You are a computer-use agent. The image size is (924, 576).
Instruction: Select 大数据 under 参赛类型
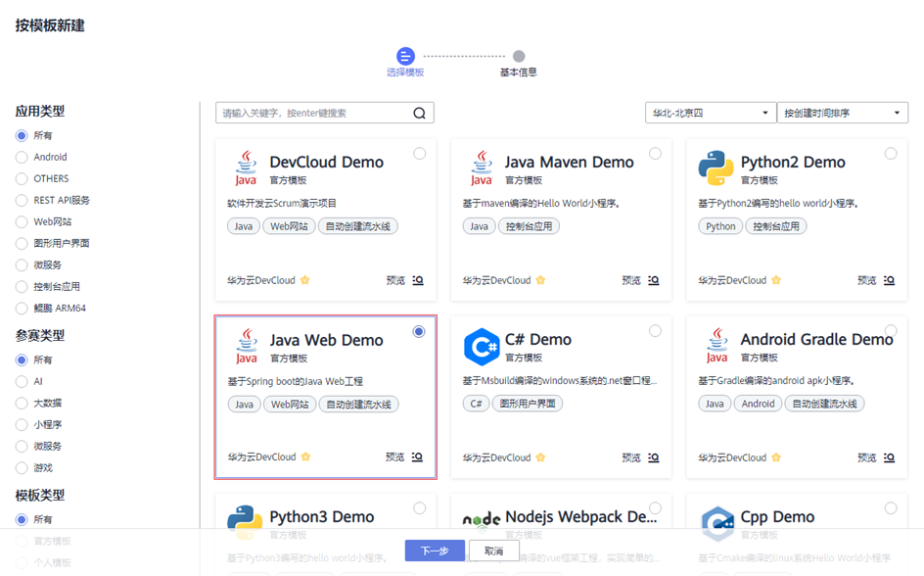22,404
